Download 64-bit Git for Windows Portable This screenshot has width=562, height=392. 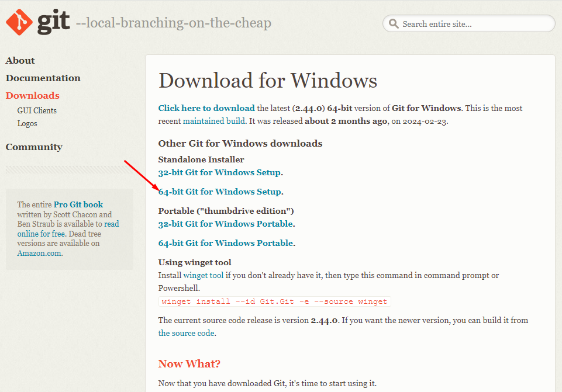point(226,243)
